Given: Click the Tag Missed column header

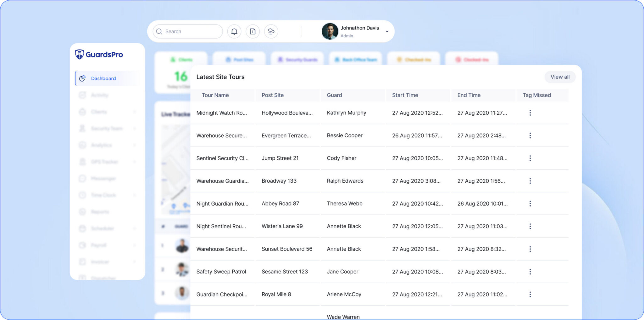Looking at the screenshot, I should point(536,95).
